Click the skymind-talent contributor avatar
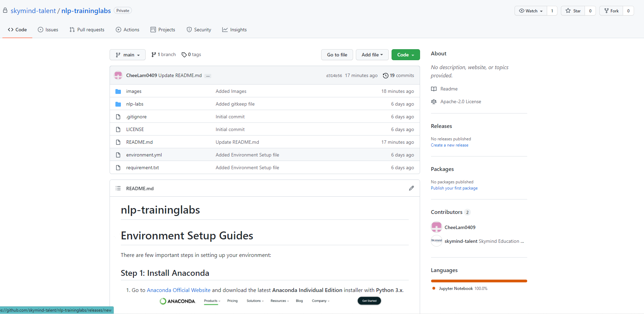 (x=437, y=241)
